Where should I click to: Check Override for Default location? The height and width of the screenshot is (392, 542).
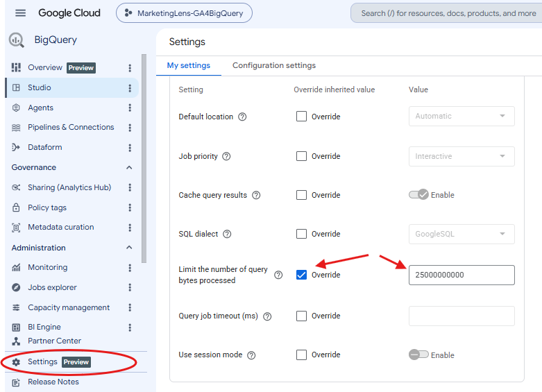(301, 116)
